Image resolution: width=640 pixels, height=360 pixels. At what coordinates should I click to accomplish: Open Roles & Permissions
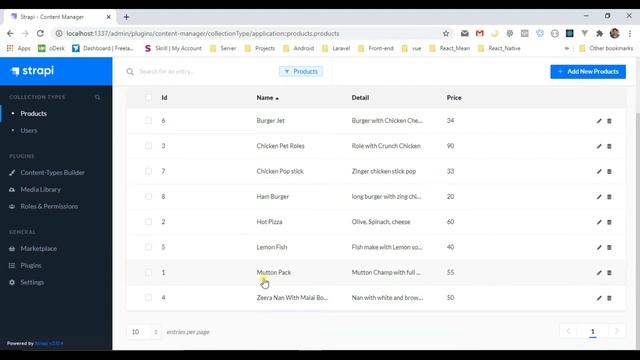pyautogui.click(x=49, y=207)
